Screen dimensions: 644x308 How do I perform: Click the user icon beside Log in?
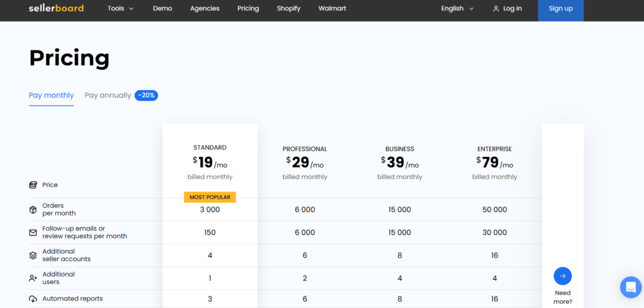[x=496, y=9]
